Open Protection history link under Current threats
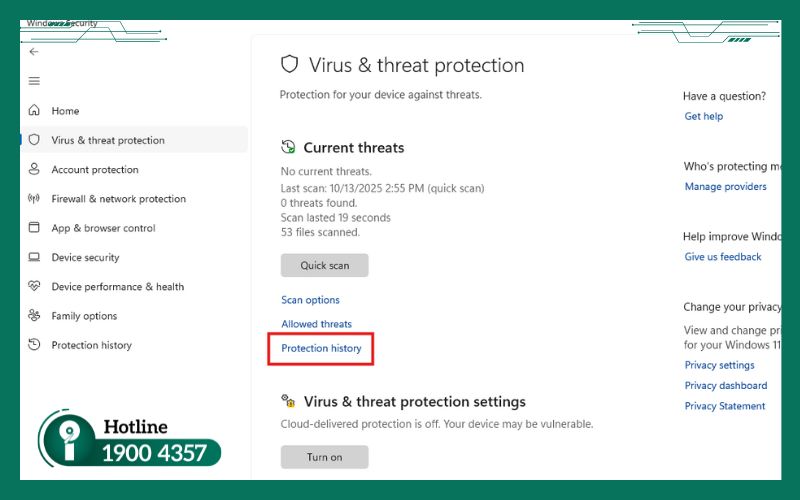Viewport: 800px width, 500px height. click(x=321, y=348)
